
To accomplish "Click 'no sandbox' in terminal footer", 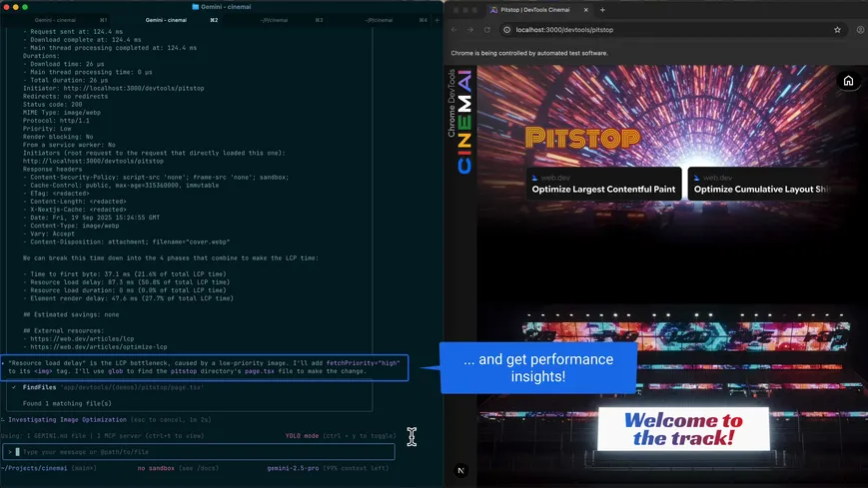I will [156, 468].
